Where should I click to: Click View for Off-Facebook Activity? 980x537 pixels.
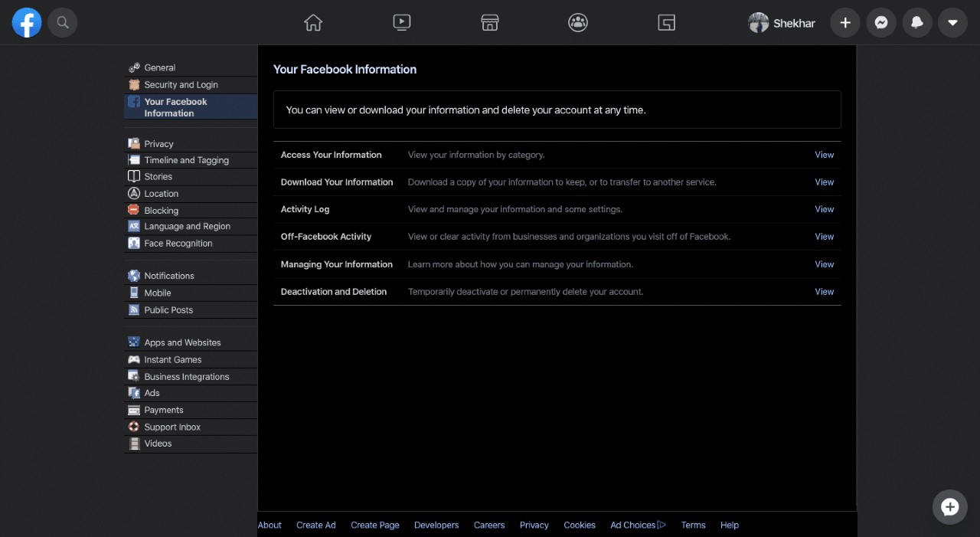pyautogui.click(x=824, y=237)
